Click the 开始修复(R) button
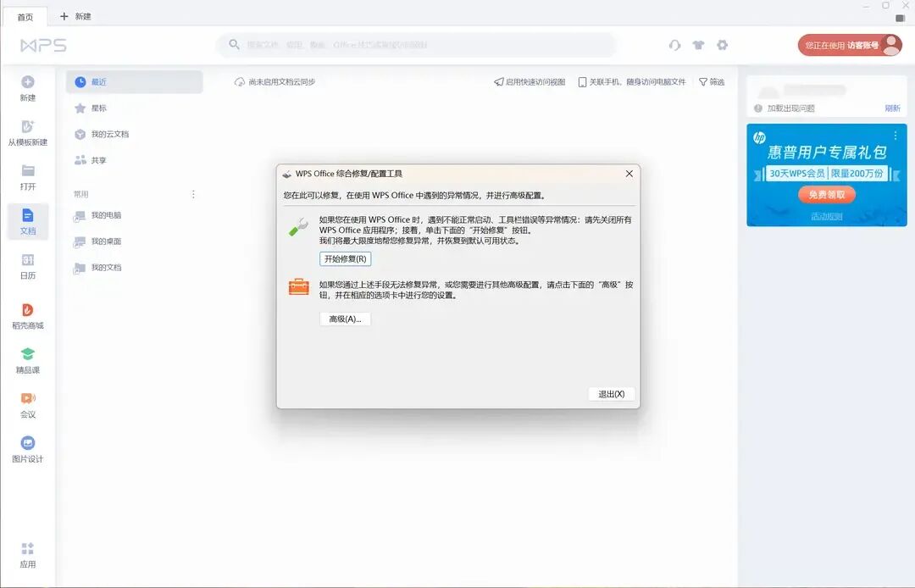Image resolution: width=915 pixels, height=588 pixels. (346, 258)
